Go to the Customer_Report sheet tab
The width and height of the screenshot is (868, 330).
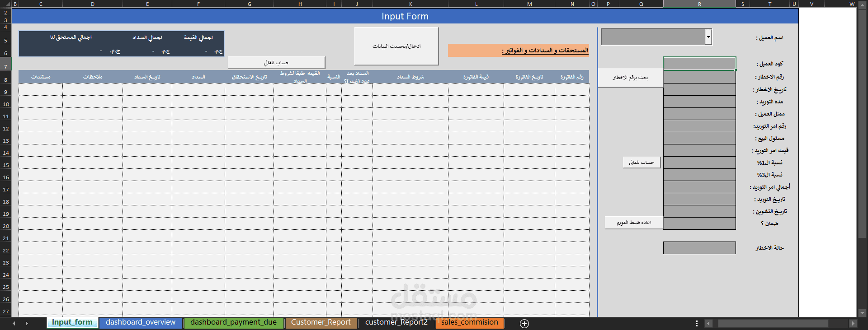click(x=321, y=322)
